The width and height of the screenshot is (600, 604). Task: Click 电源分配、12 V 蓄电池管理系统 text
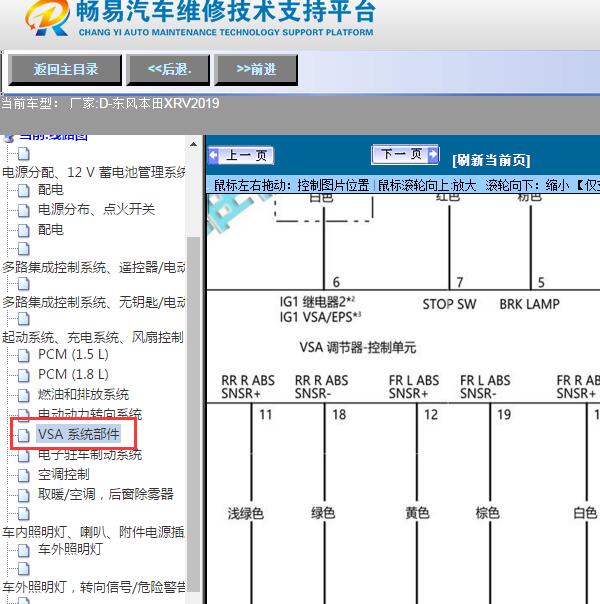point(94,172)
